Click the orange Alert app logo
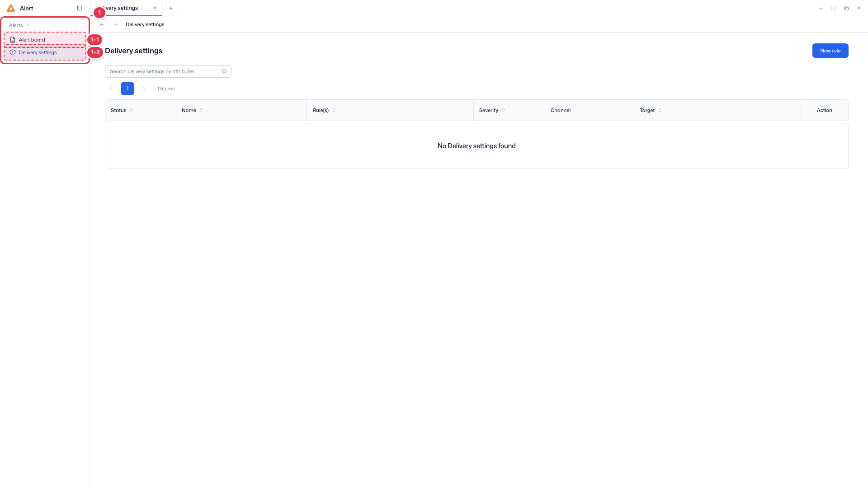This screenshot has width=868, height=488. (x=11, y=8)
